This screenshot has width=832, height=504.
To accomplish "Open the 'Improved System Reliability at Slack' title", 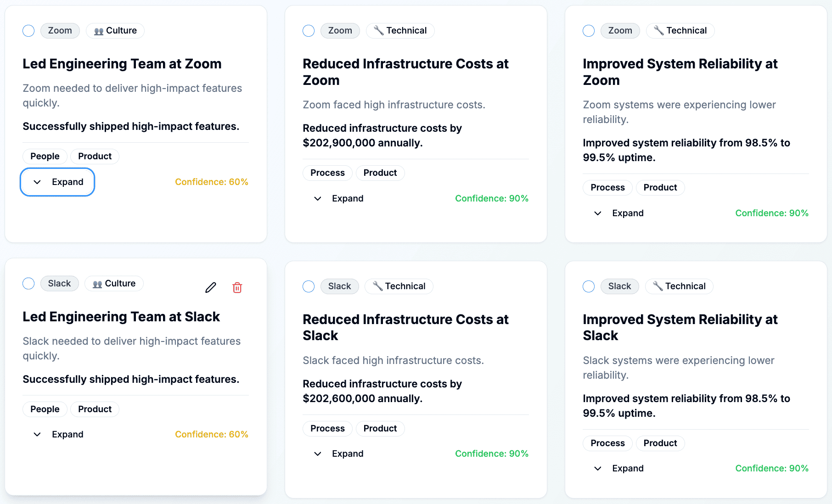I will point(680,327).
